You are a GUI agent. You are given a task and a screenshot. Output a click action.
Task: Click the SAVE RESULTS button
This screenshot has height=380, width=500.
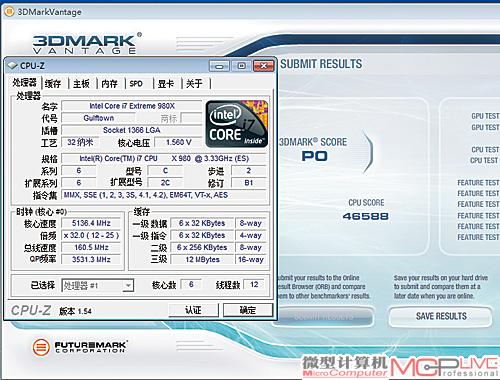[441, 316]
